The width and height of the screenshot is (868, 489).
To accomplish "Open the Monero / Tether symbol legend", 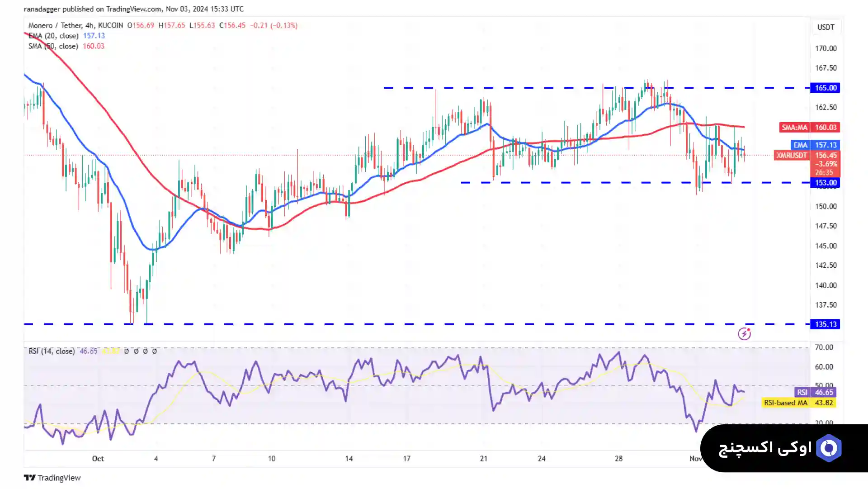I will [x=75, y=25].
